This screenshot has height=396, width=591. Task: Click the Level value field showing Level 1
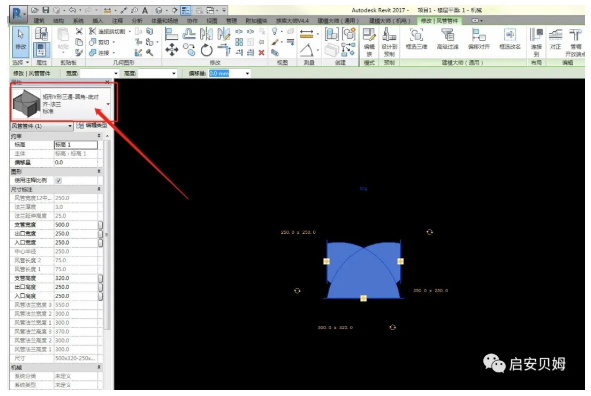coord(76,145)
